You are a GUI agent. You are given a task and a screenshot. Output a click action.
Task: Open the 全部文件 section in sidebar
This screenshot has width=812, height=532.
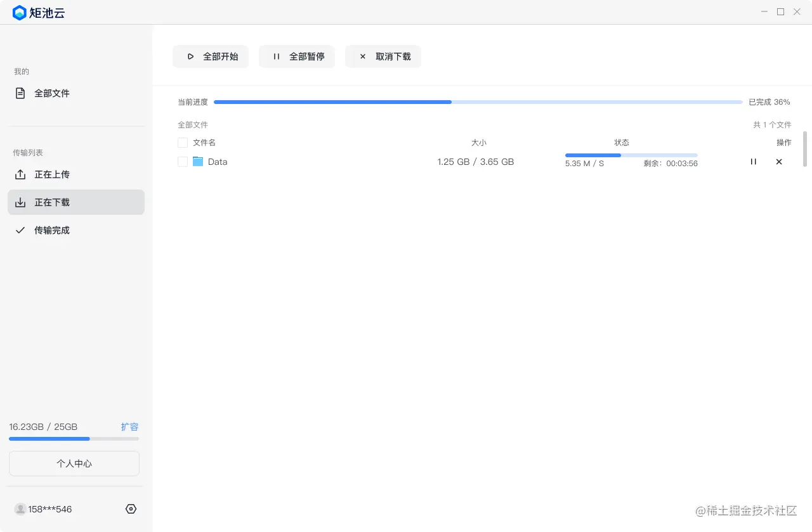[51, 93]
